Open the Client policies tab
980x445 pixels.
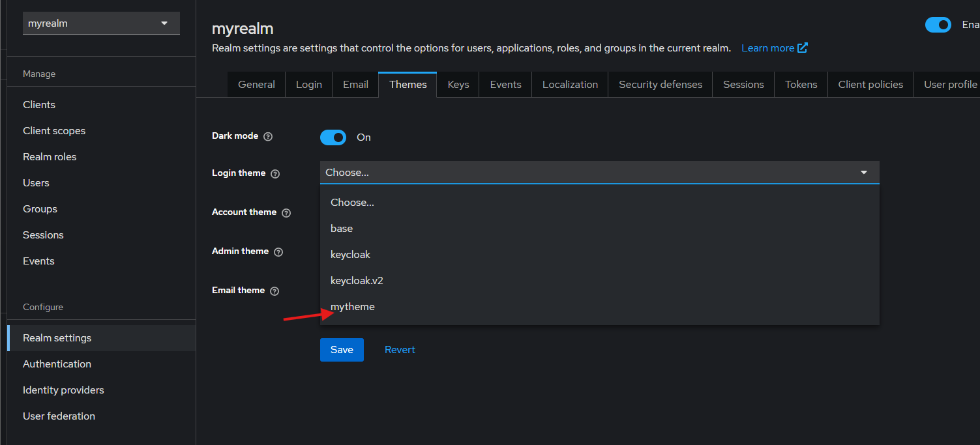870,85
